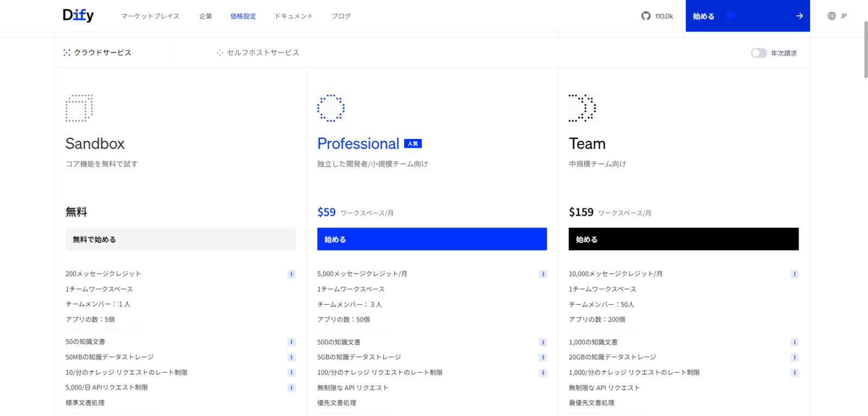Viewport: 868px width, 416px height.
Task: Click the Sandbox plan title
Action: (95, 144)
